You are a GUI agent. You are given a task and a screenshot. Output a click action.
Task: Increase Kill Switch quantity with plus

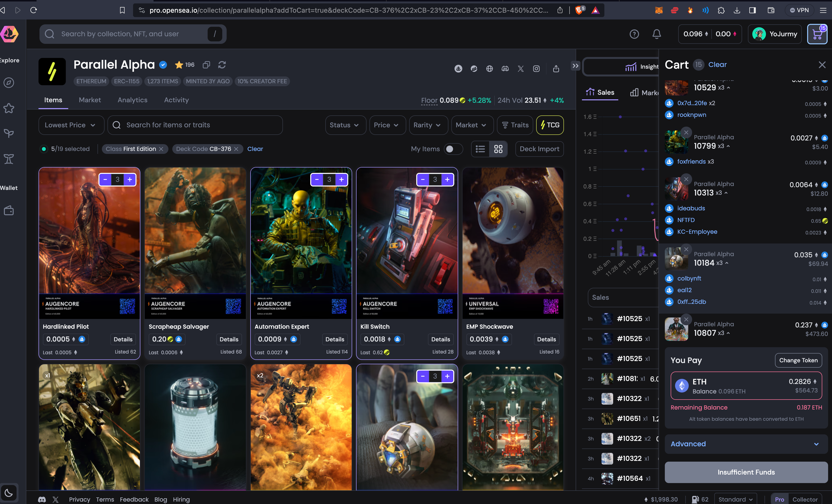pos(447,179)
